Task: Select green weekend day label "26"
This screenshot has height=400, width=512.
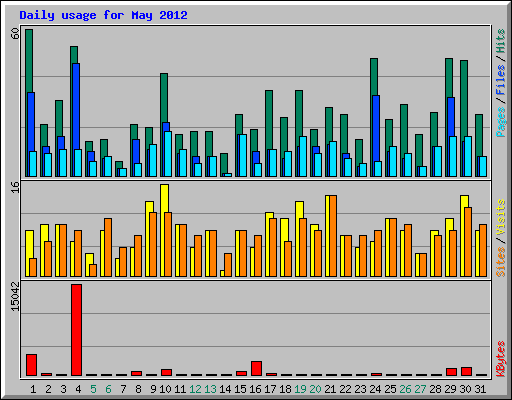Action: (x=405, y=389)
